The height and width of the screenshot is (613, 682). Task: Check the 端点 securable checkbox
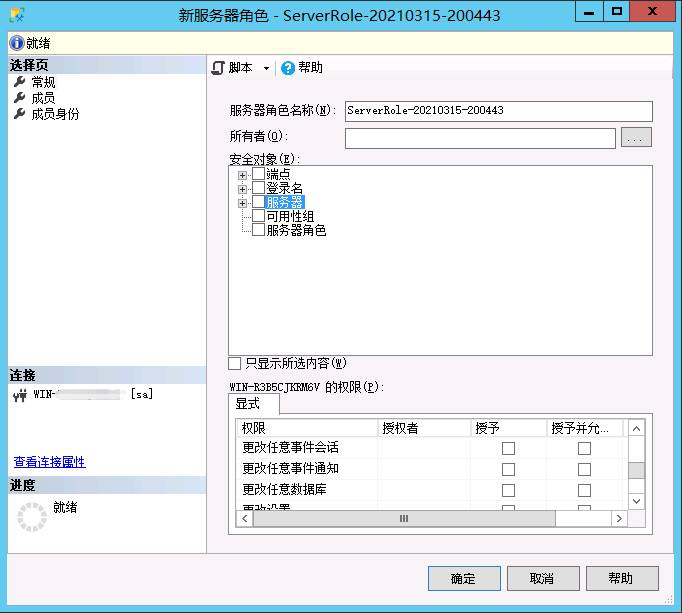click(x=258, y=174)
